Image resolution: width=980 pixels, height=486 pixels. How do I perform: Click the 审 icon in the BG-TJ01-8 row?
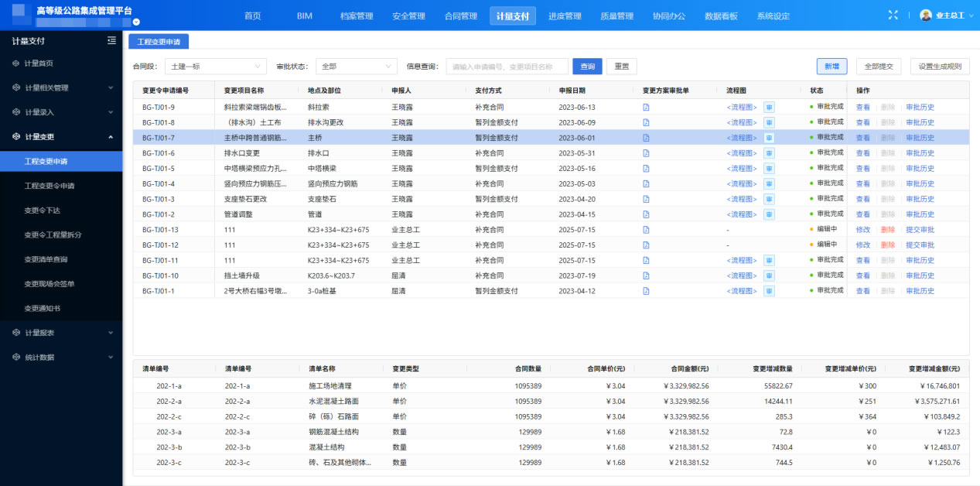click(769, 122)
